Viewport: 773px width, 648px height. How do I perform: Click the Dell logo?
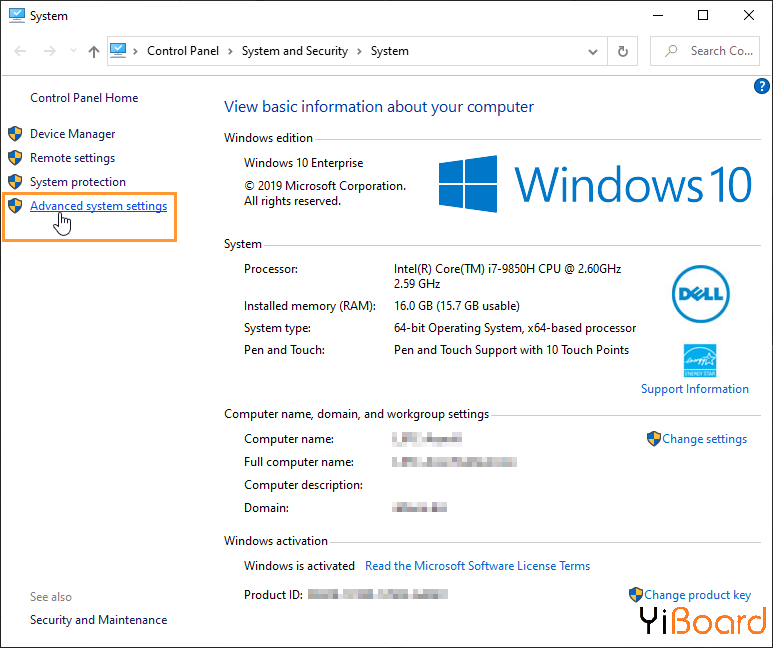701,294
